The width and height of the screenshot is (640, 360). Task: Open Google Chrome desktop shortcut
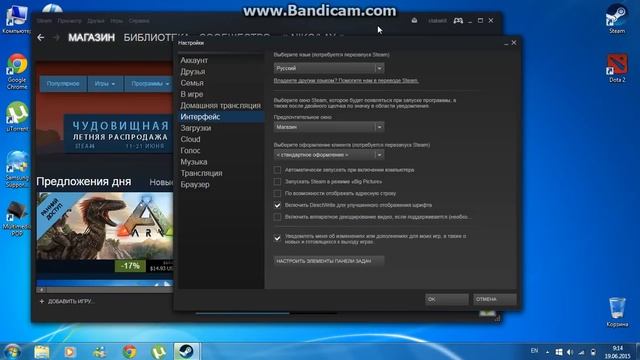point(17,71)
